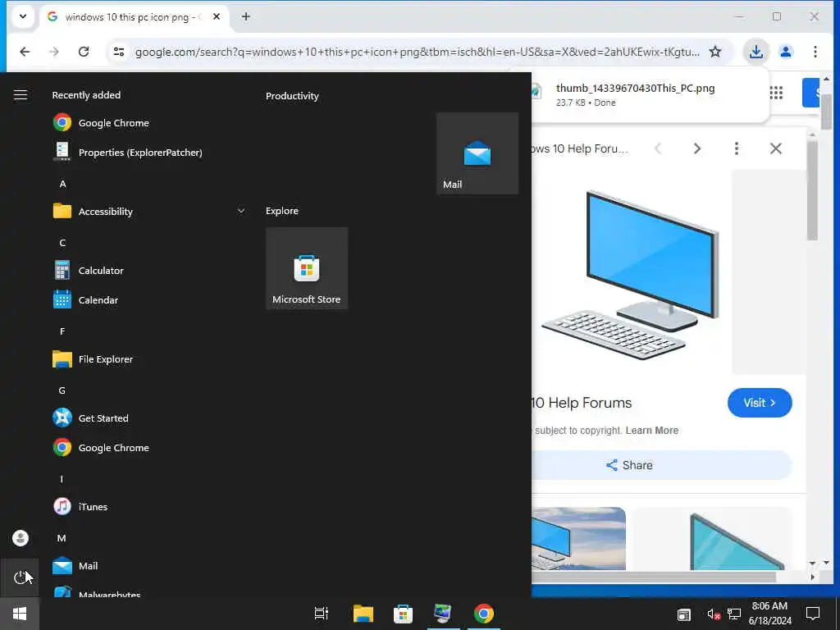Open Google apps grid icon
This screenshot has height=630, width=840.
tap(776, 93)
